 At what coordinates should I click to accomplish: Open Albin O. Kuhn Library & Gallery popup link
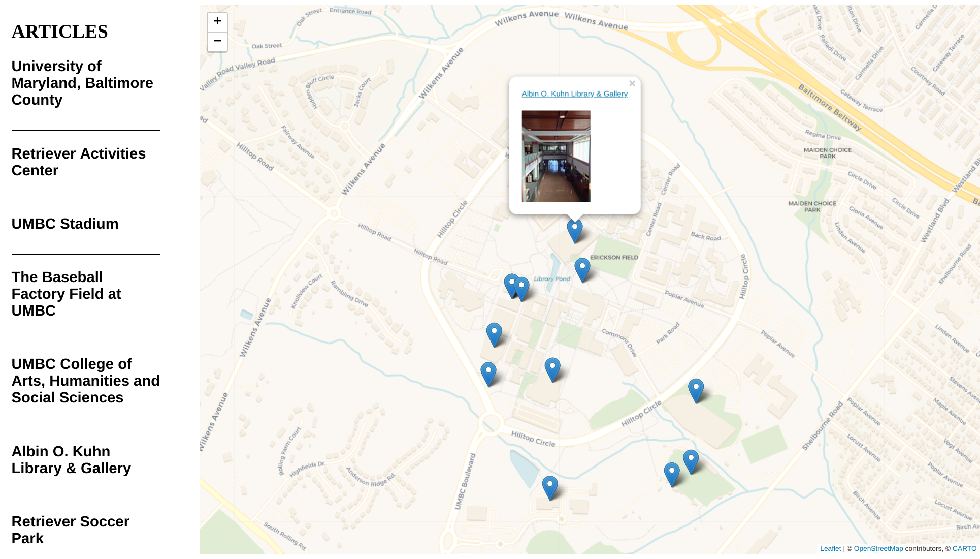point(574,94)
